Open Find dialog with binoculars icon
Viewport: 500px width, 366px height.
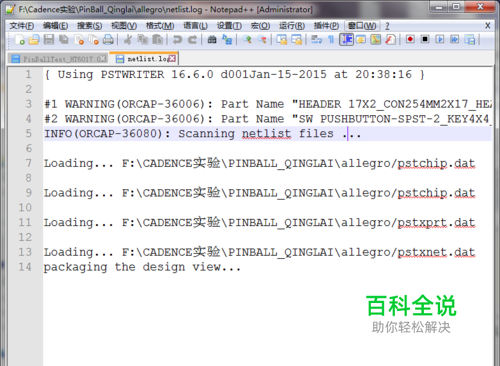pos(212,40)
